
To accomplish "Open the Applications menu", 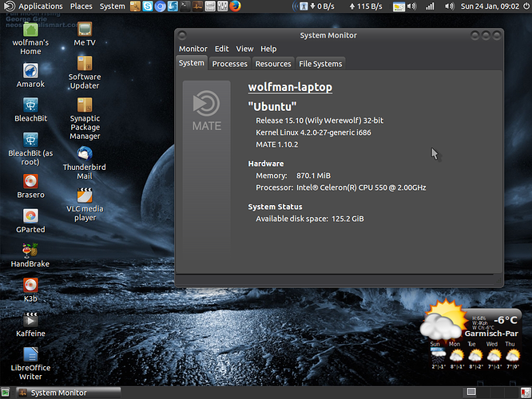I will (x=41, y=6).
